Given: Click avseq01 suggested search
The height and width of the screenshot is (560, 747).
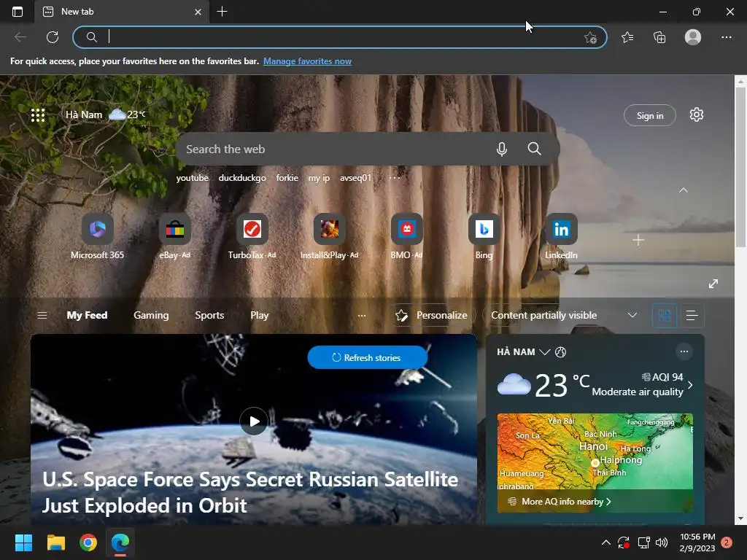Looking at the screenshot, I should click(355, 178).
